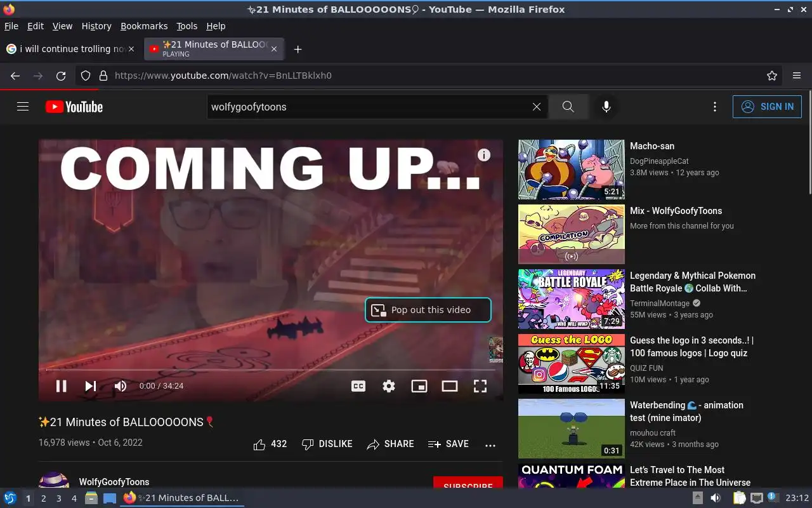This screenshot has height=508, width=812.
Task: Click the DogPineappleCat channel name
Action: [659, 161]
